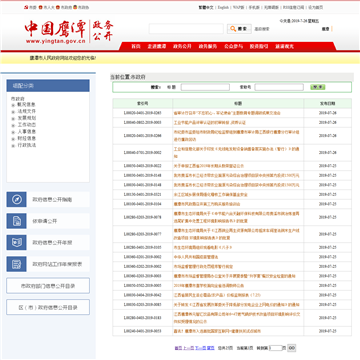Go to 首页 in pagination
Screen dimensions: 360x360
click(x=177, y=348)
